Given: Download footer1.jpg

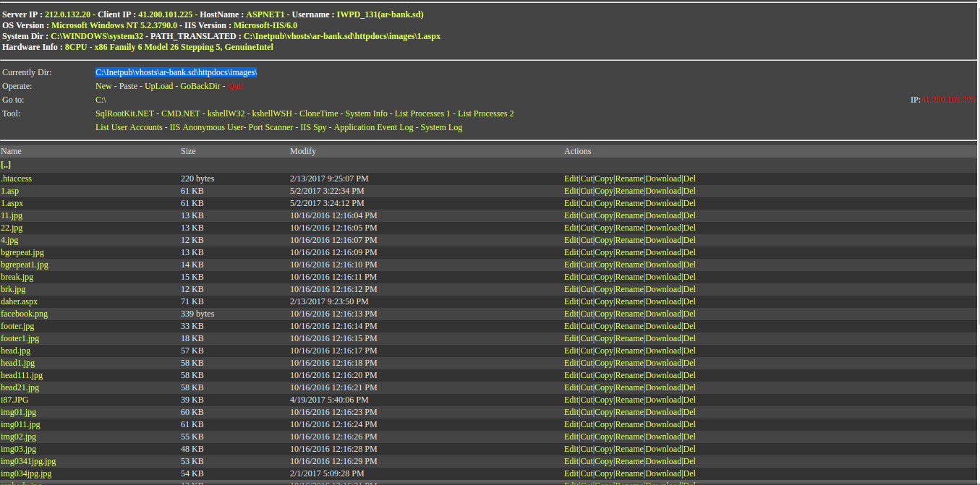Looking at the screenshot, I should tap(663, 338).
